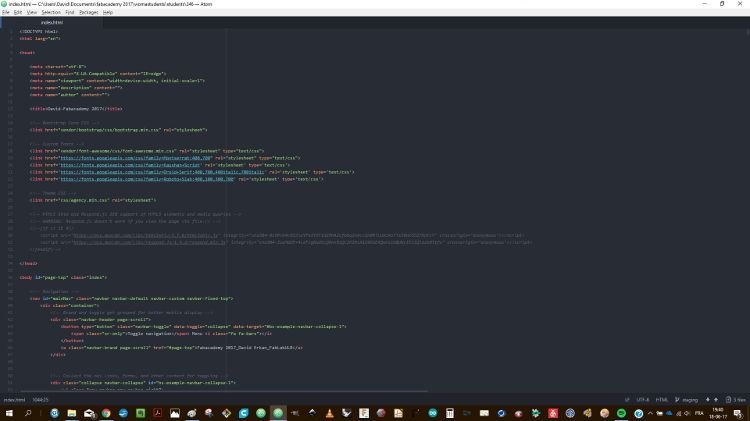The width and height of the screenshot is (750, 421).
Task: Select the index.html editor tab
Action: pyautogui.click(x=52, y=22)
